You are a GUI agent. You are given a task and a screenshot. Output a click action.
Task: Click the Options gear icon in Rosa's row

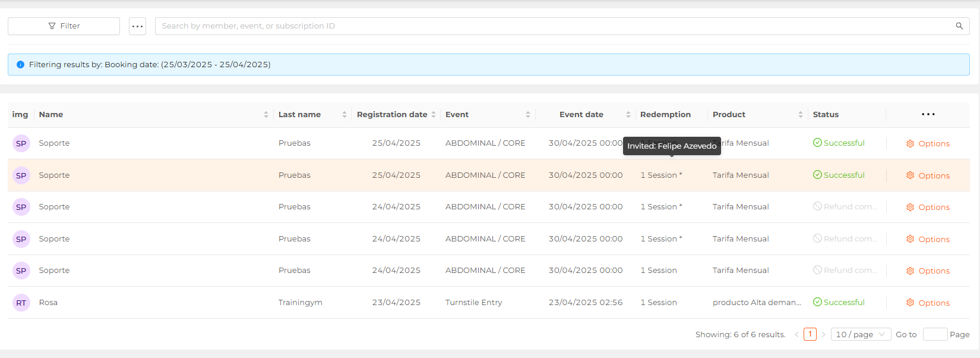pos(910,303)
